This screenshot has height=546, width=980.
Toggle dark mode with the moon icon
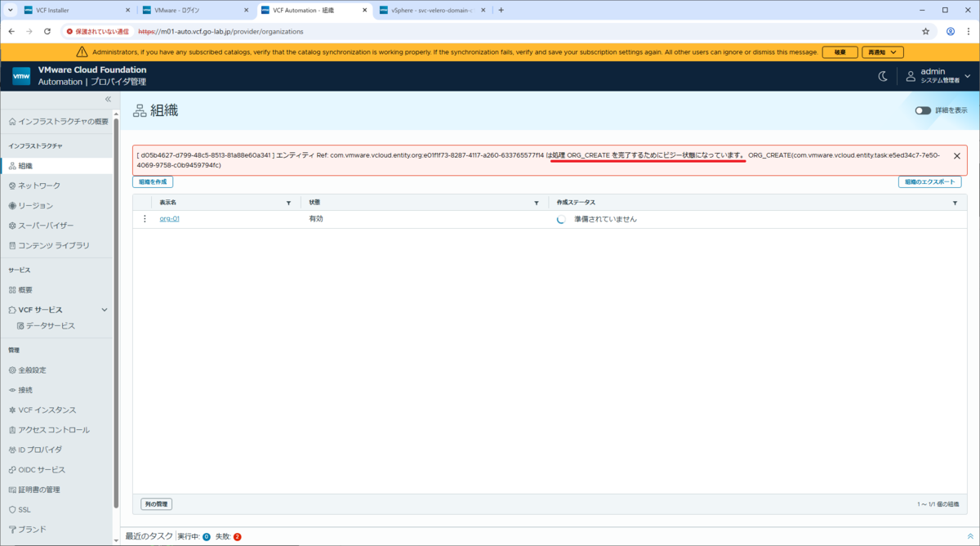883,76
